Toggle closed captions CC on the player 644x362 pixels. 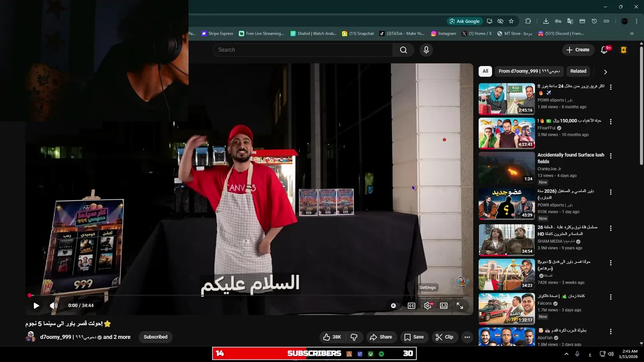[x=412, y=305]
